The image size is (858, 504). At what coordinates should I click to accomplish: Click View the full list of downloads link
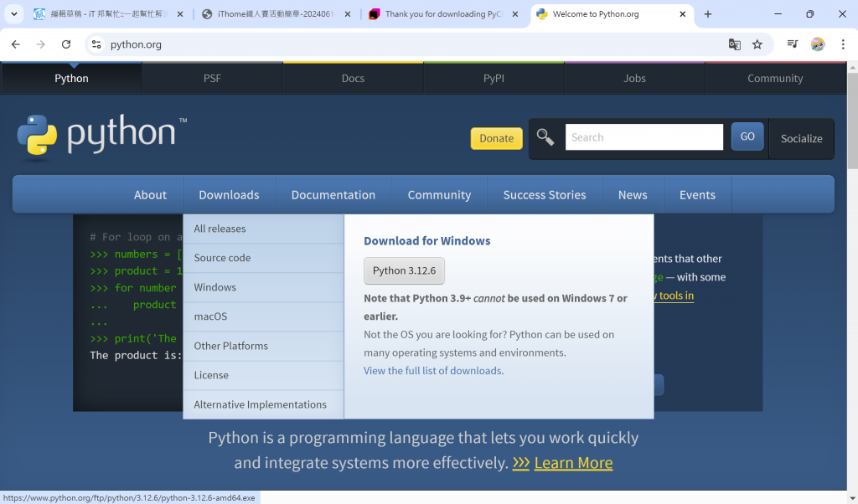tap(433, 371)
